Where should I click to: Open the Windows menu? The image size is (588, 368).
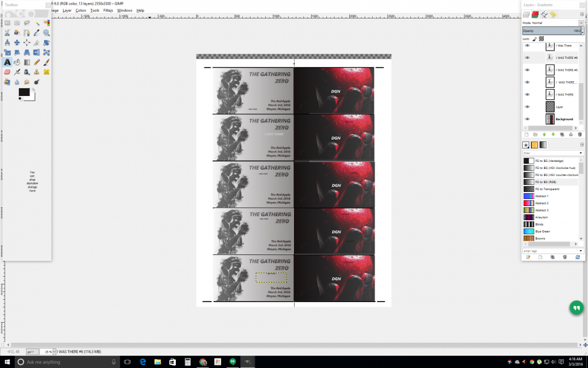pos(125,11)
